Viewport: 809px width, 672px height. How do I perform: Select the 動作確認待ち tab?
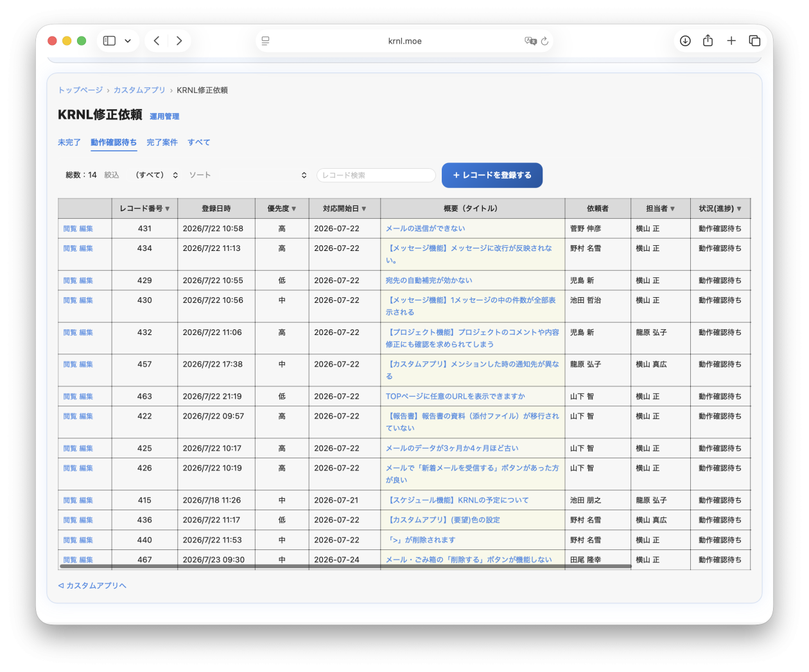pos(114,142)
